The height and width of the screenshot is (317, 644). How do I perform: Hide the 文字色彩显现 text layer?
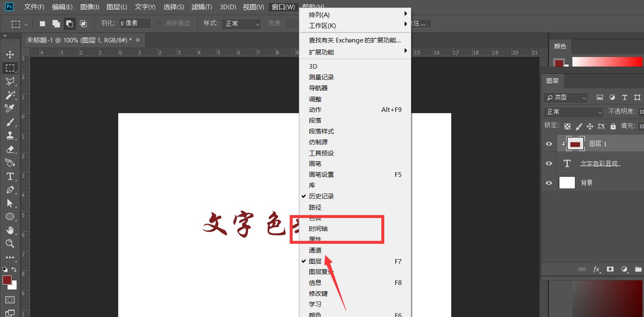tap(549, 163)
